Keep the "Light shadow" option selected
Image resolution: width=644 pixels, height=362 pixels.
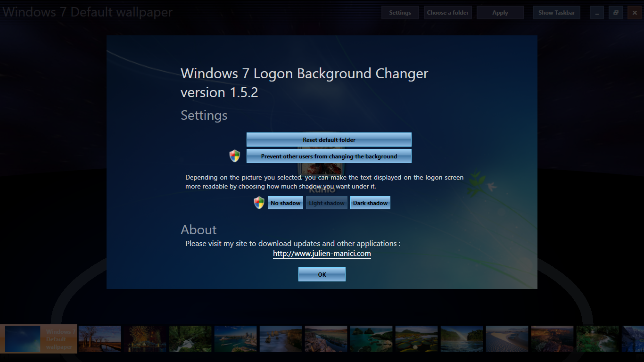(x=326, y=202)
